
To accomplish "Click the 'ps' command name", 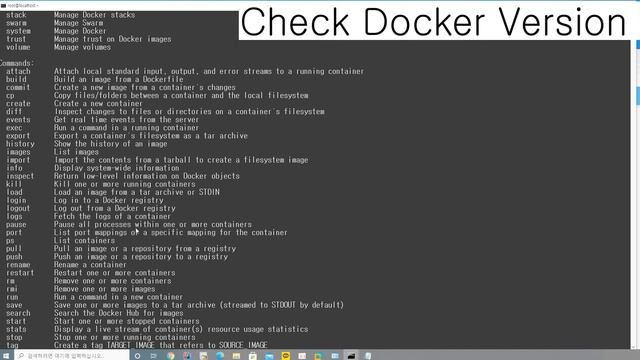I will pyautogui.click(x=10, y=241).
